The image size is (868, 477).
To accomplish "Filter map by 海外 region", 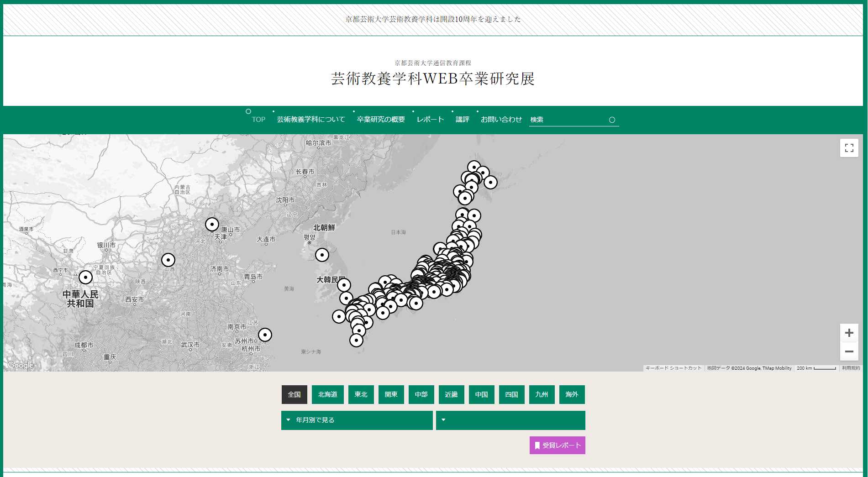I will [572, 394].
